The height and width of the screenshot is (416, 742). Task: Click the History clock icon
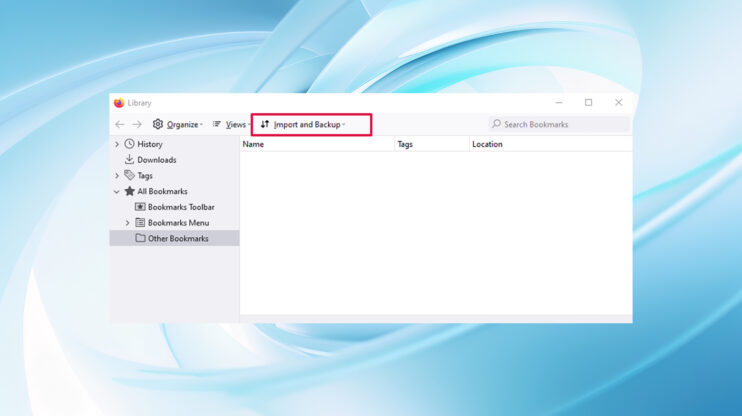click(x=129, y=144)
